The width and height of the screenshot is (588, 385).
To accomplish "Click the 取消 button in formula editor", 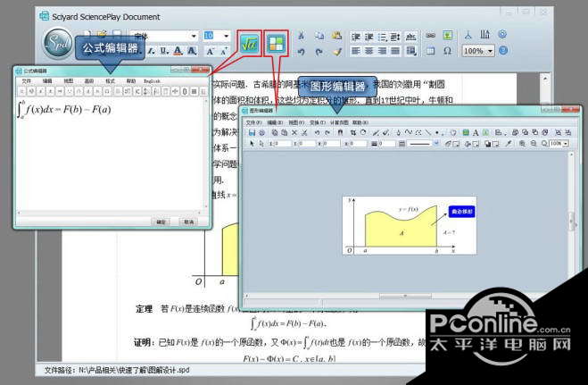I will click(x=188, y=222).
